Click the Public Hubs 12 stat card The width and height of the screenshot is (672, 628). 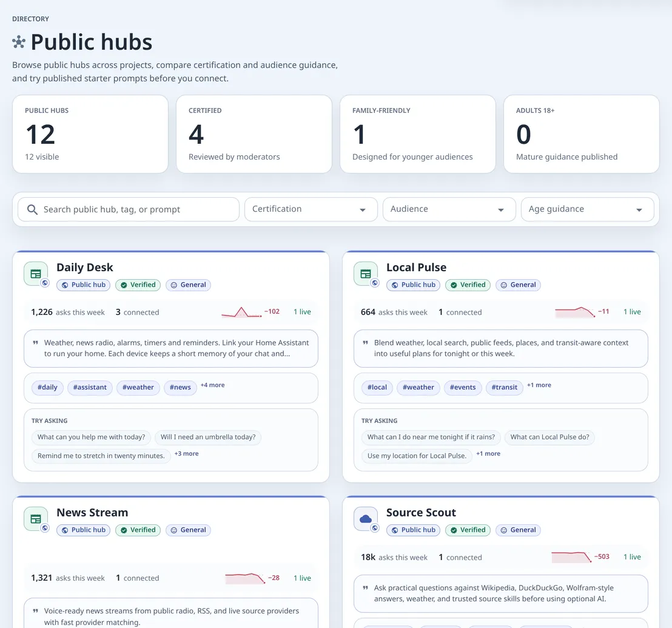coord(90,134)
